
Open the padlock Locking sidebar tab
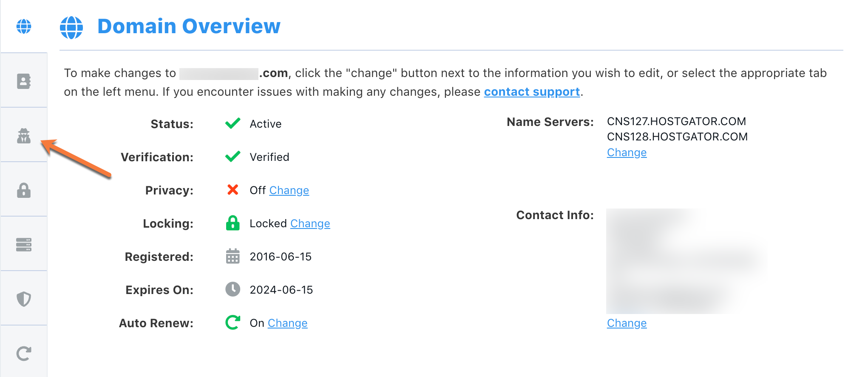pyautogui.click(x=24, y=190)
